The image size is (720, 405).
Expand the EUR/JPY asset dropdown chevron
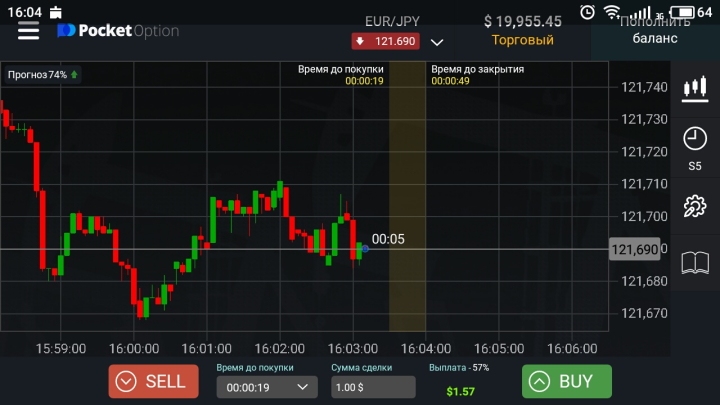pos(436,42)
